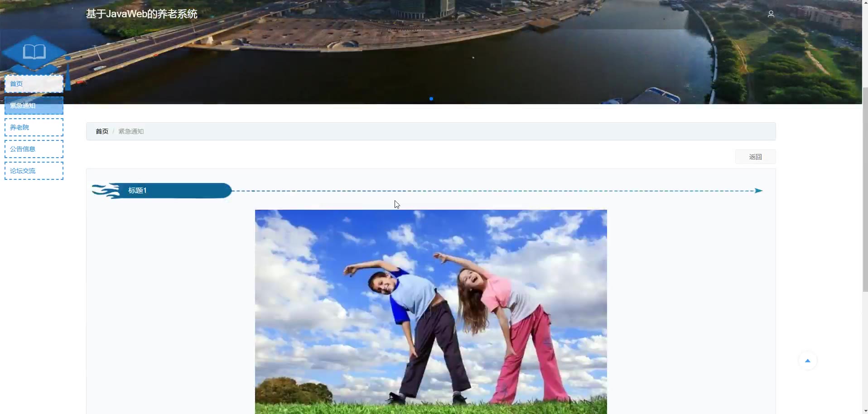Open 论坛交流 in the sidebar
Image resolution: width=868 pixels, height=414 pixels.
tap(34, 171)
